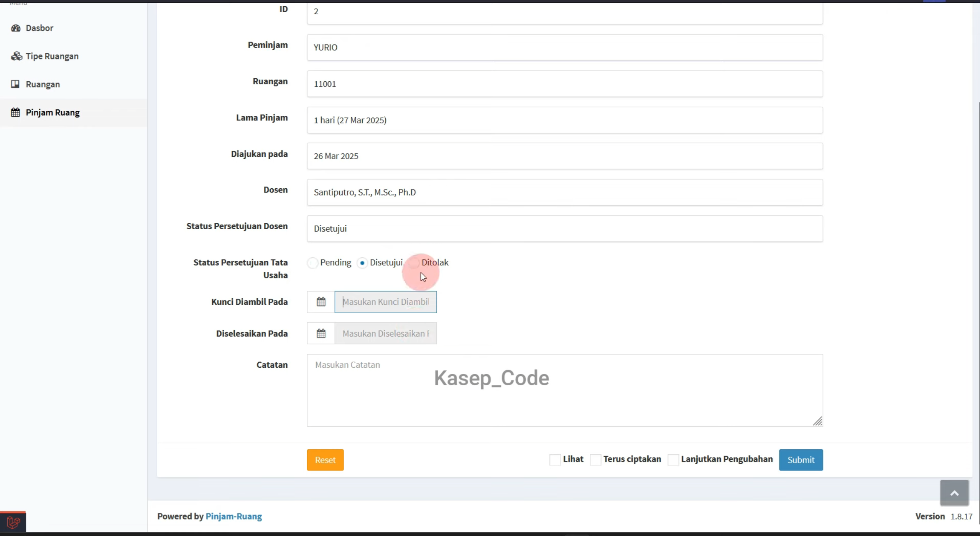Open calendar icon for Diselesaikan Pada
The height and width of the screenshot is (536, 980).
coord(321,333)
